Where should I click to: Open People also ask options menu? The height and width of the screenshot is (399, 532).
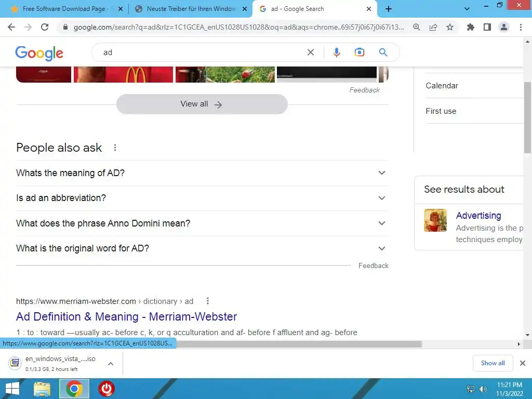(x=115, y=148)
